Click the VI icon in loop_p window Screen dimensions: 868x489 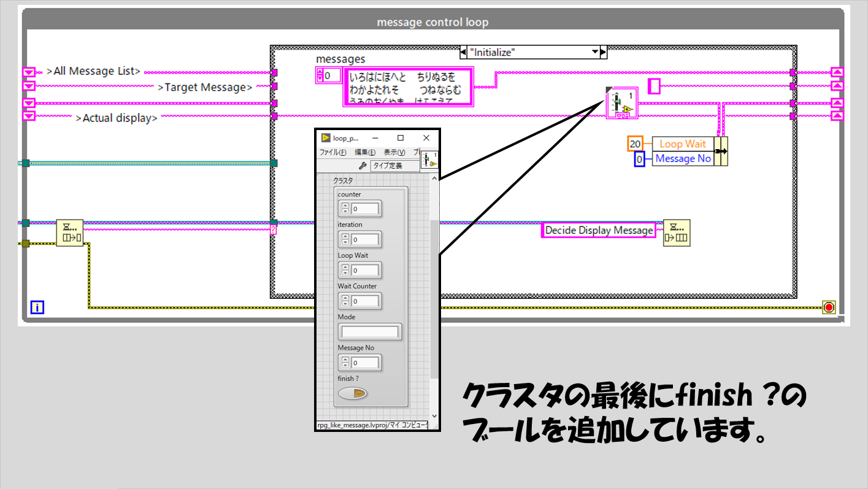click(x=429, y=160)
